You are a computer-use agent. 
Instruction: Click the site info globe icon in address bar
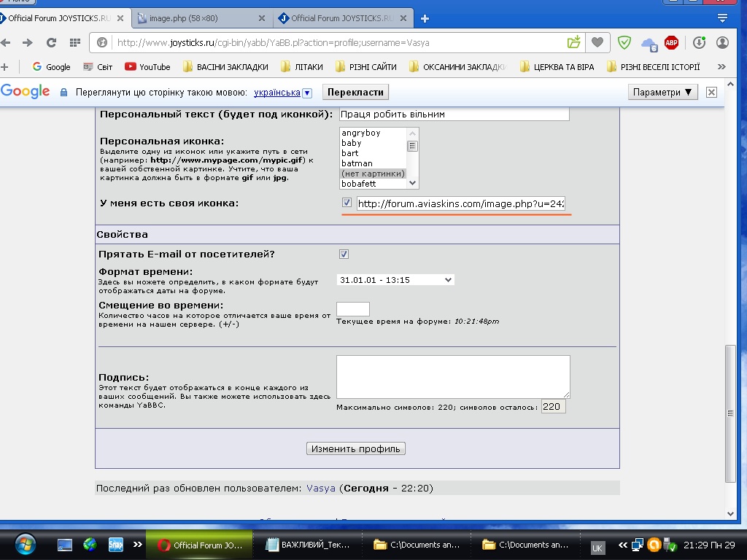tap(101, 43)
